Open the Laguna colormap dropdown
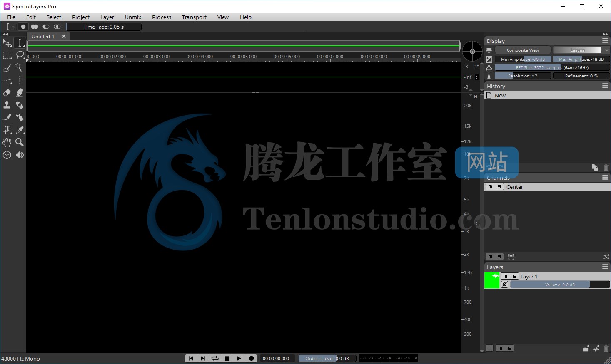Image resolution: width=611 pixels, height=364 pixels. (581, 50)
